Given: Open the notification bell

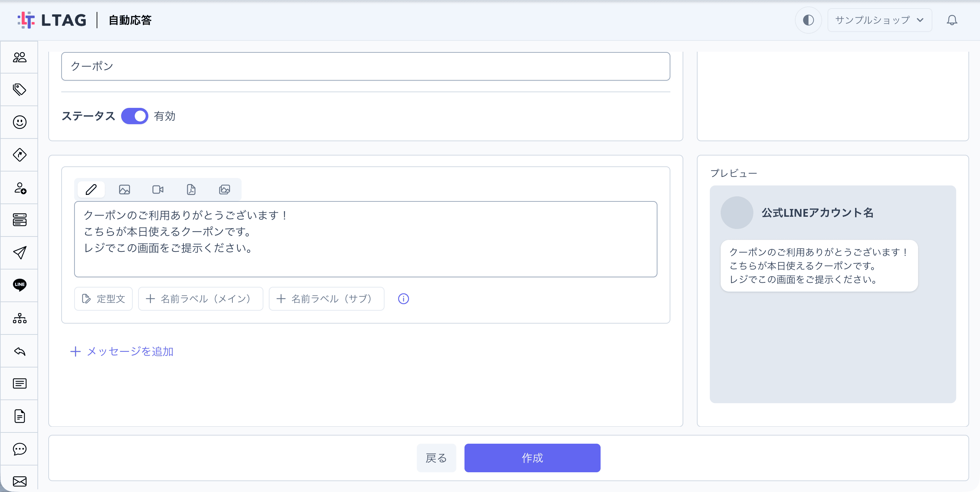Looking at the screenshot, I should (x=952, y=20).
